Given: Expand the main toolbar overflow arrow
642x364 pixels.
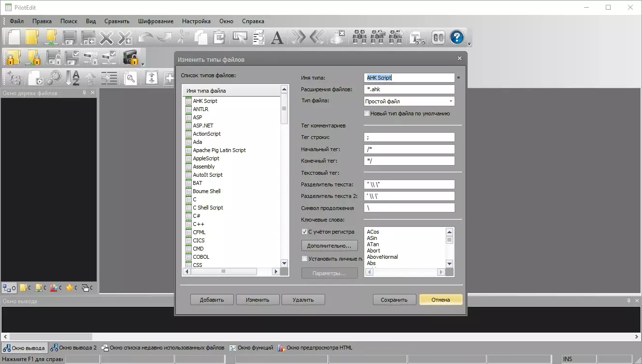Looking at the screenshot, I should (469, 44).
